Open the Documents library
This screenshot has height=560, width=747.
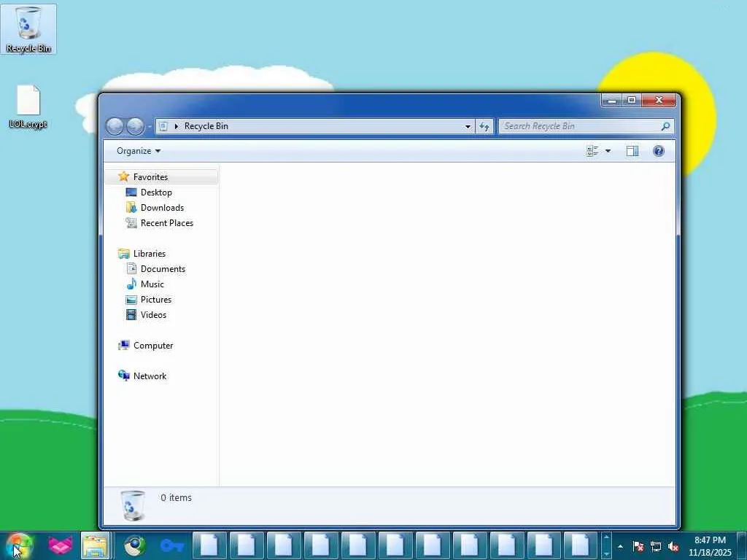(x=163, y=269)
